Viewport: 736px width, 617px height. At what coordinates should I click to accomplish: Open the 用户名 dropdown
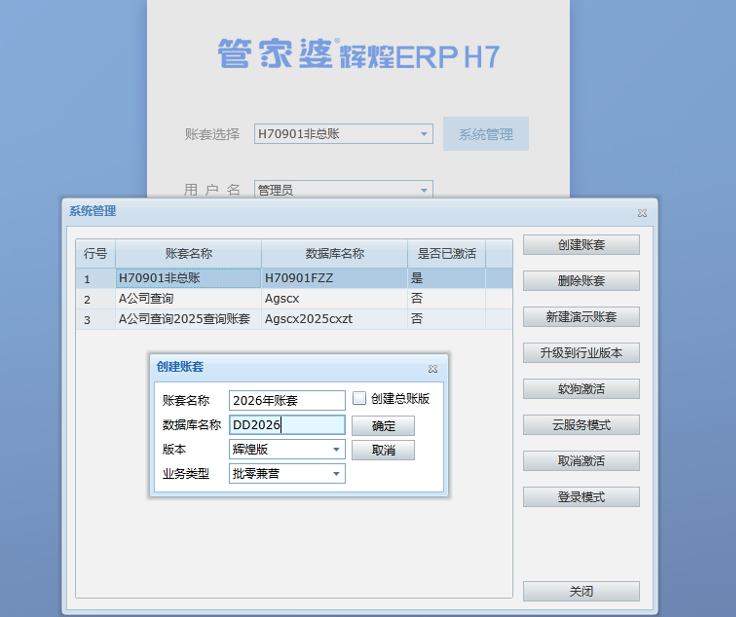pyautogui.click(x=424, y=190)
